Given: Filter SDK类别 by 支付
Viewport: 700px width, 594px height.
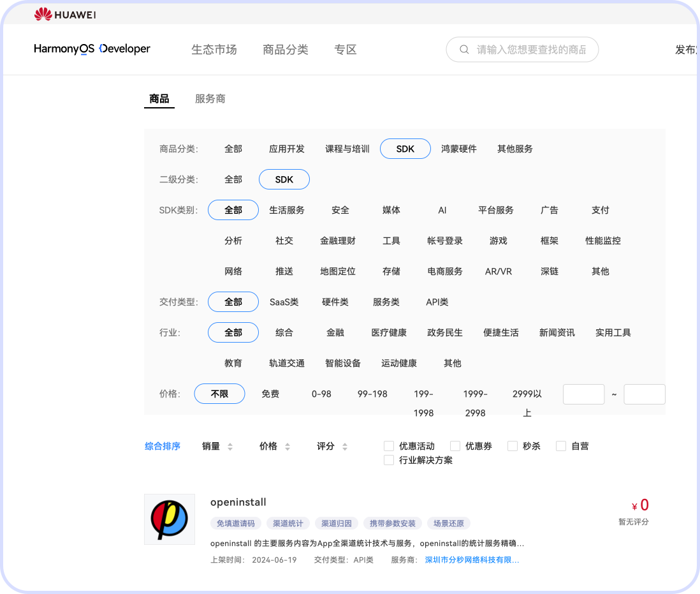Looking at the screenshot, I should pyautogui.click(x=601, y=210).
